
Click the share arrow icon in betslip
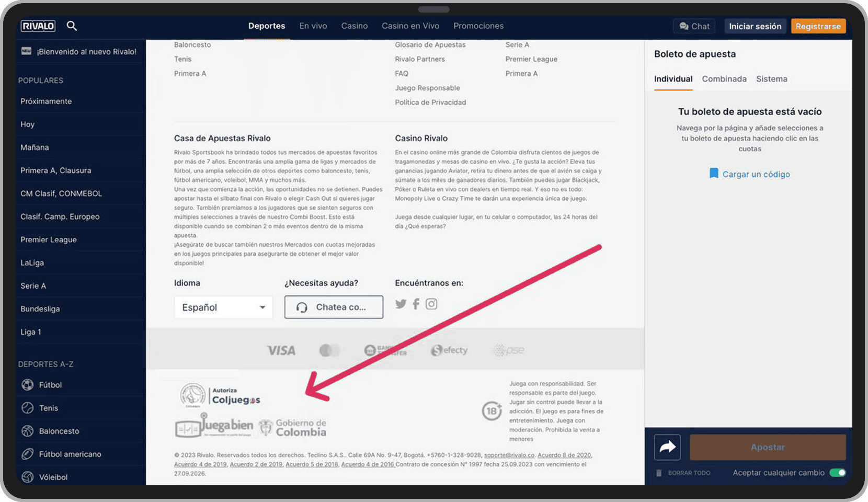pyautogui.click(x=667, y=447)
